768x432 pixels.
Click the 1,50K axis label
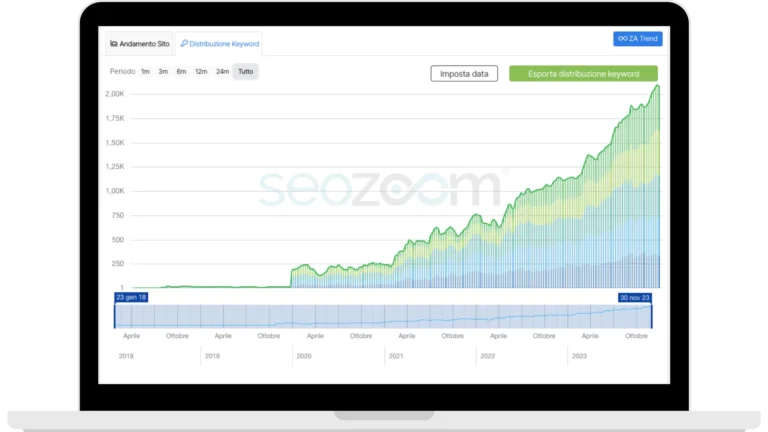pyautogui.click(x=115, y=143)
